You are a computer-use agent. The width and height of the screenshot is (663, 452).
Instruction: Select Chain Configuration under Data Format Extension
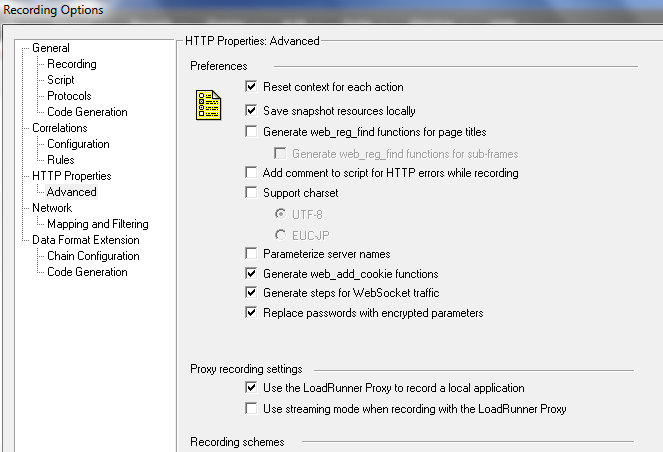pos(93,256)
